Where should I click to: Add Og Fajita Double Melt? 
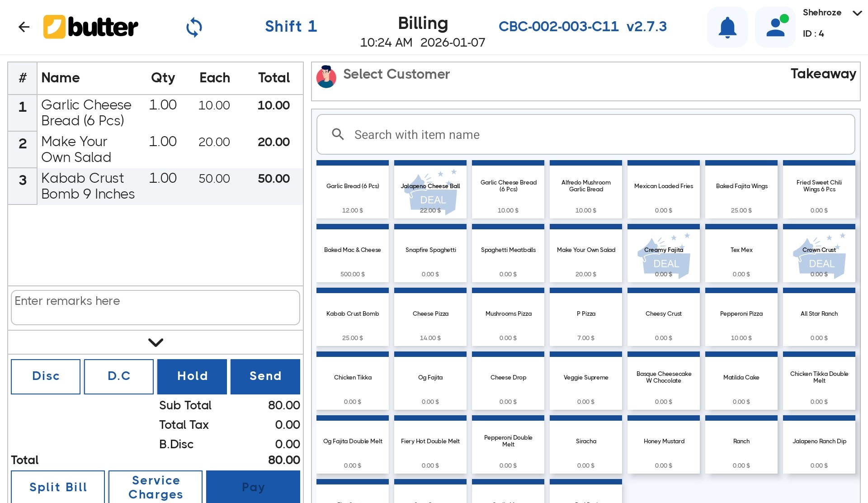(x=353, y=445)
